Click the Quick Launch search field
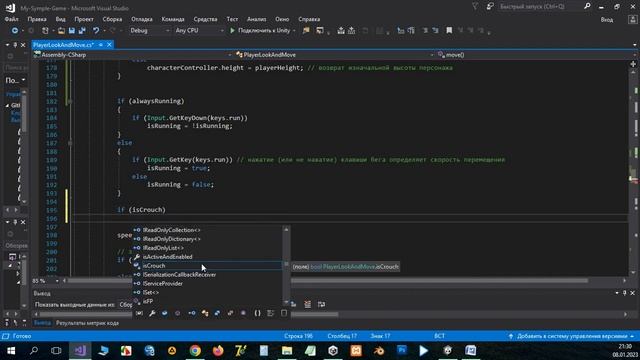640x360 pixels. tap(540, 7)
